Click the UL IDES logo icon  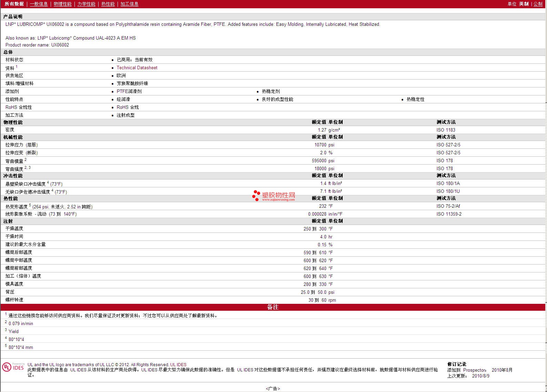click(x=13, y=367)
